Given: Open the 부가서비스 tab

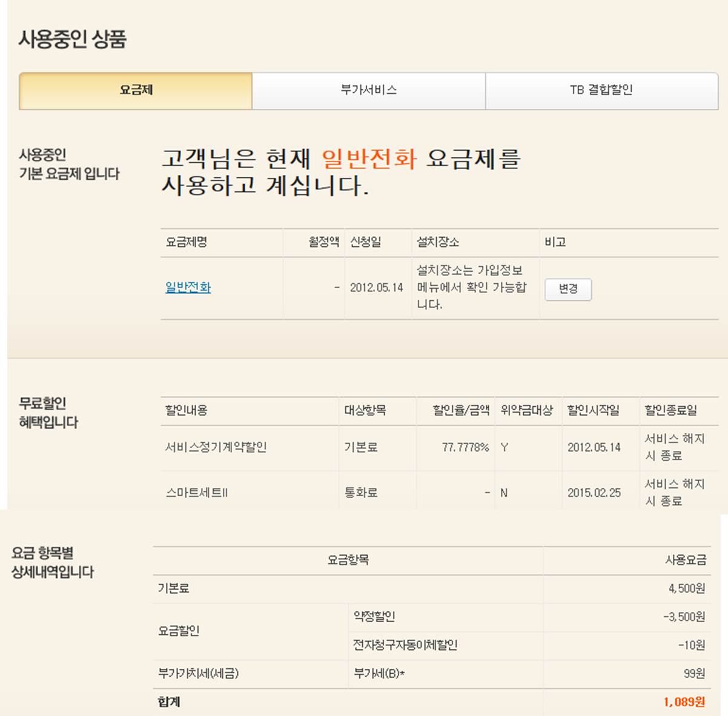Looking at the screenshot, I should (x=368, y=91).
